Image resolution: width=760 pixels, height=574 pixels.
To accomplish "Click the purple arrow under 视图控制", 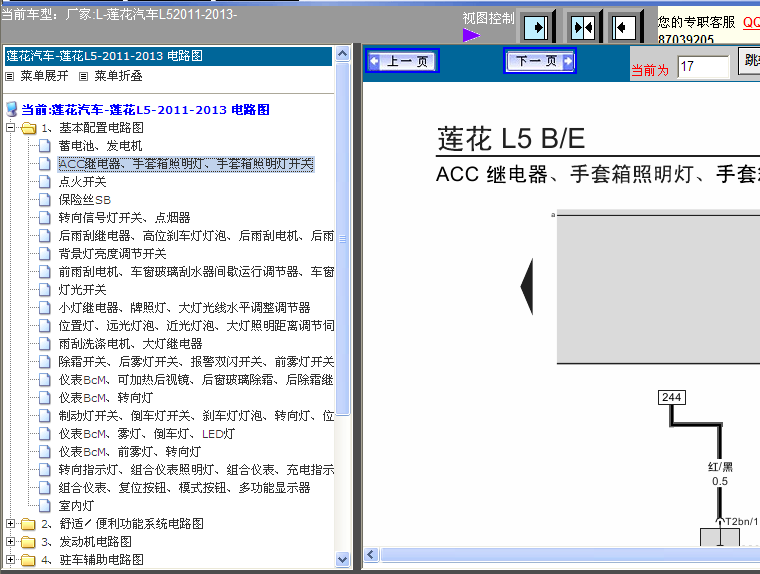I will pos(471,35).
